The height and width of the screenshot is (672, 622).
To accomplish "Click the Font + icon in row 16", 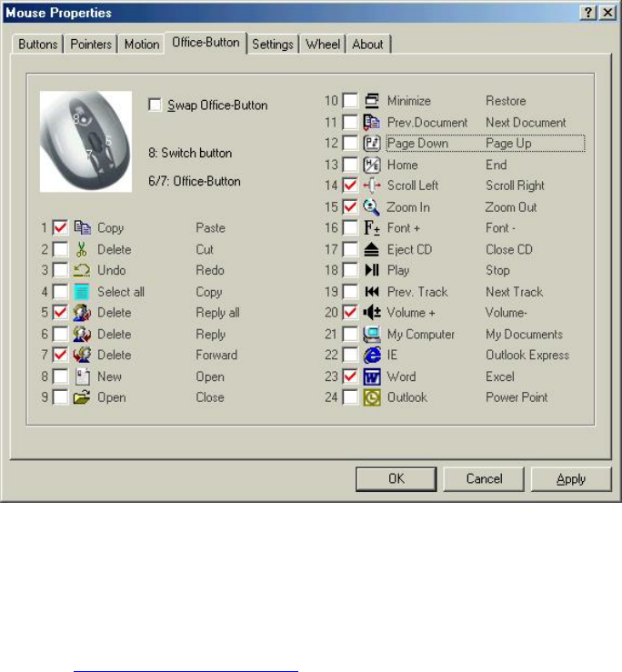I will point(372,227).
